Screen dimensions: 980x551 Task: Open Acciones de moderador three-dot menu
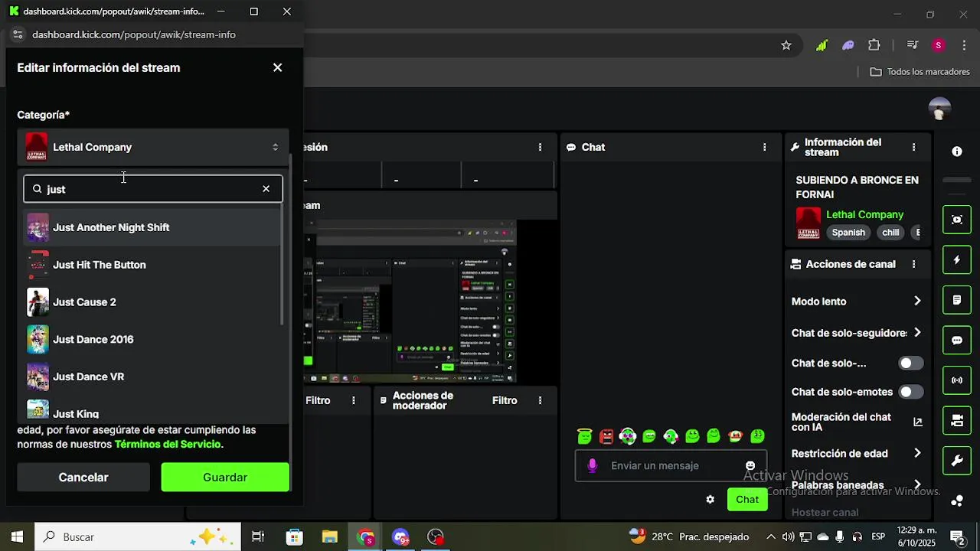[x=540, y=400]
